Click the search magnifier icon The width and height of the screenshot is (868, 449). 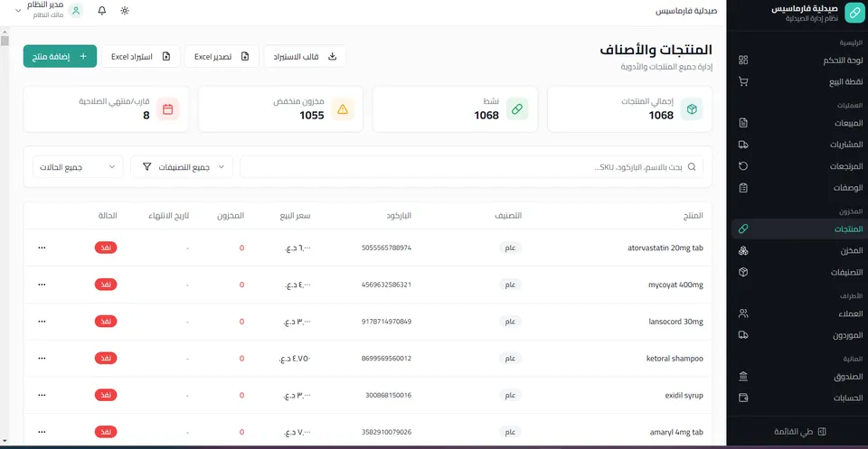pos(692,166)
